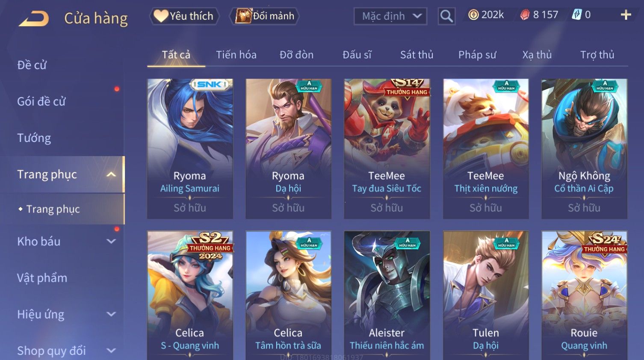The width and height of the screenshot is (644, 360).
Task: Select the Ngộ Không Cổ thần Ai Cập card
Action: [x=584, y=149]
